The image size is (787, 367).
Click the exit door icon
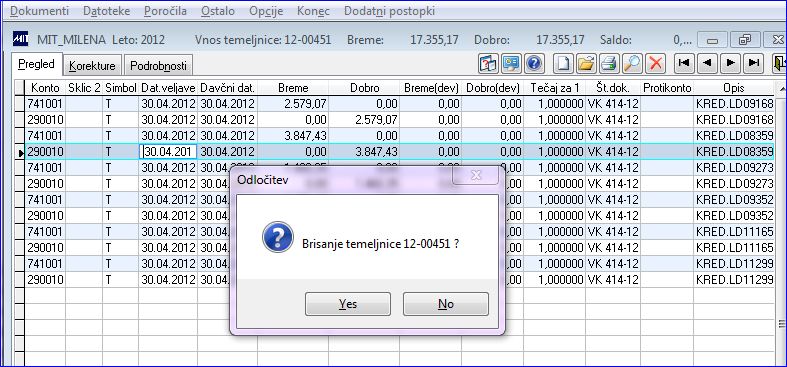point(779,63)
